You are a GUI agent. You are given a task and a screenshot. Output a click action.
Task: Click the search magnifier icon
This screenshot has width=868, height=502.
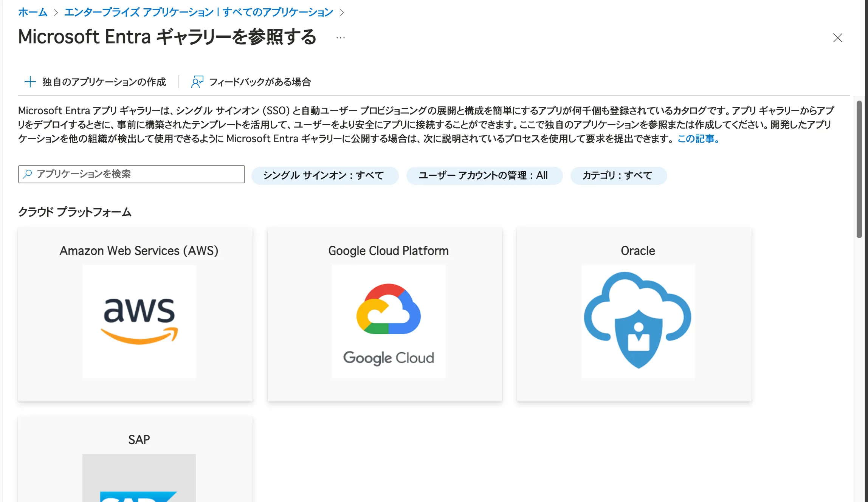coord(28,174)
